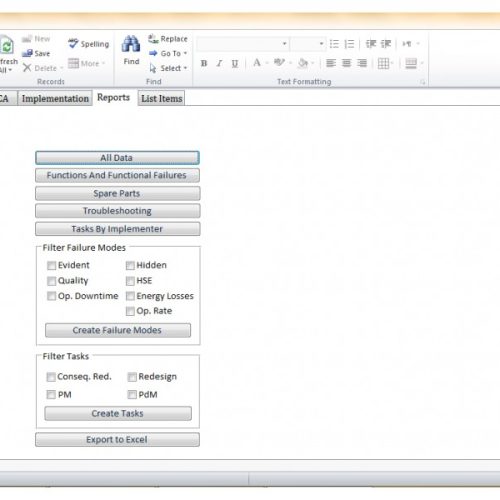The image size is (500, 500).
Task: Click the Select pointer icon
Action: tap(153, 68)
